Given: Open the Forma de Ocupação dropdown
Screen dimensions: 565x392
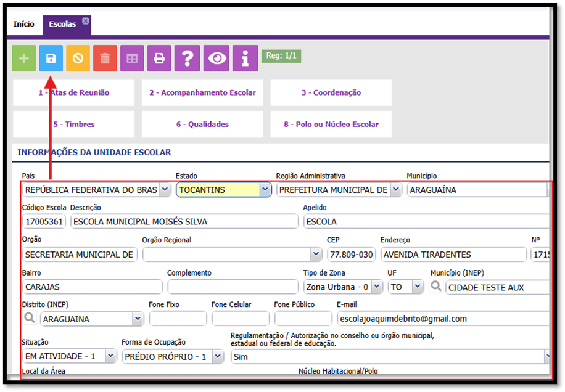Looking at the screenshot, I should pos(217,356).
